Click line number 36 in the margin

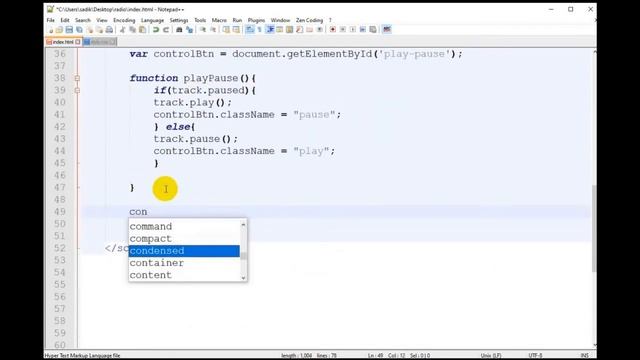(60, 54)
